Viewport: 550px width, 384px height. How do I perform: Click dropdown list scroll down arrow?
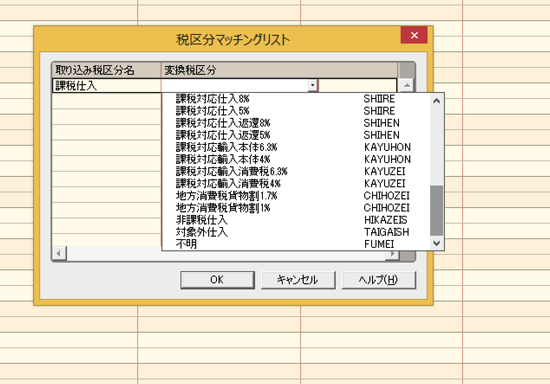(436, 243)
